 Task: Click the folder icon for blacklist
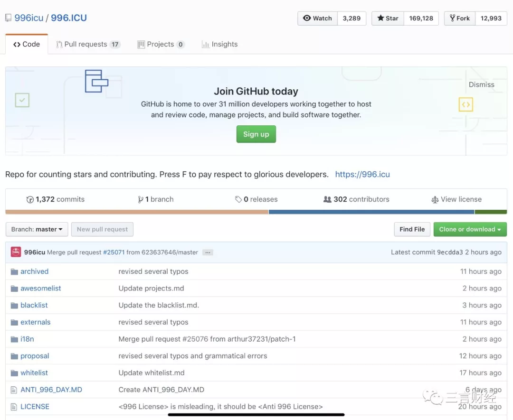point(14,306)
